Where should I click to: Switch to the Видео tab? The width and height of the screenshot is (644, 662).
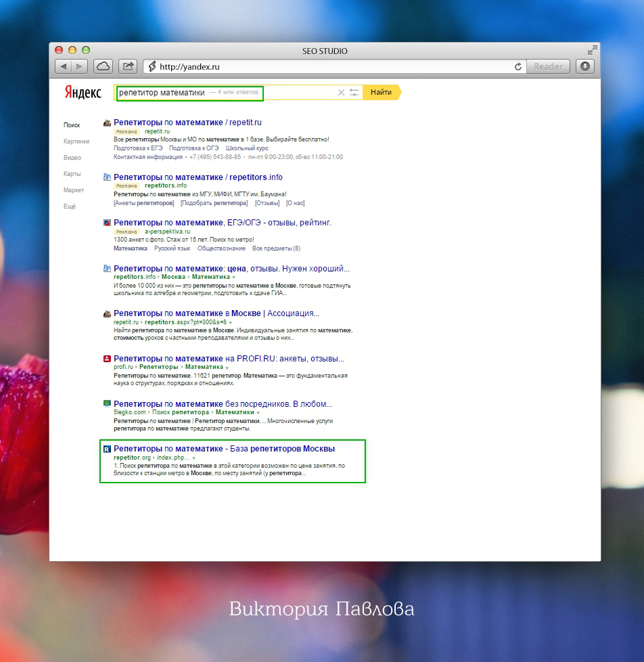click(x=72, y=158)
